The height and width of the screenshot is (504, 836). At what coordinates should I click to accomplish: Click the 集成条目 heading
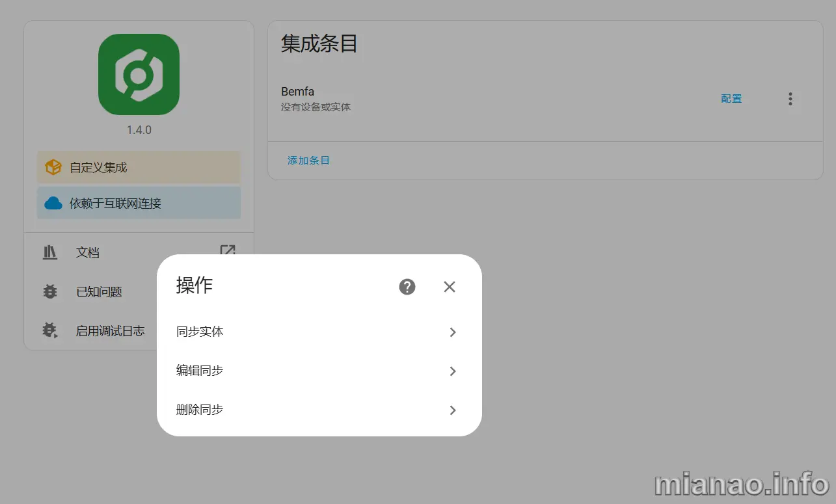319,44
